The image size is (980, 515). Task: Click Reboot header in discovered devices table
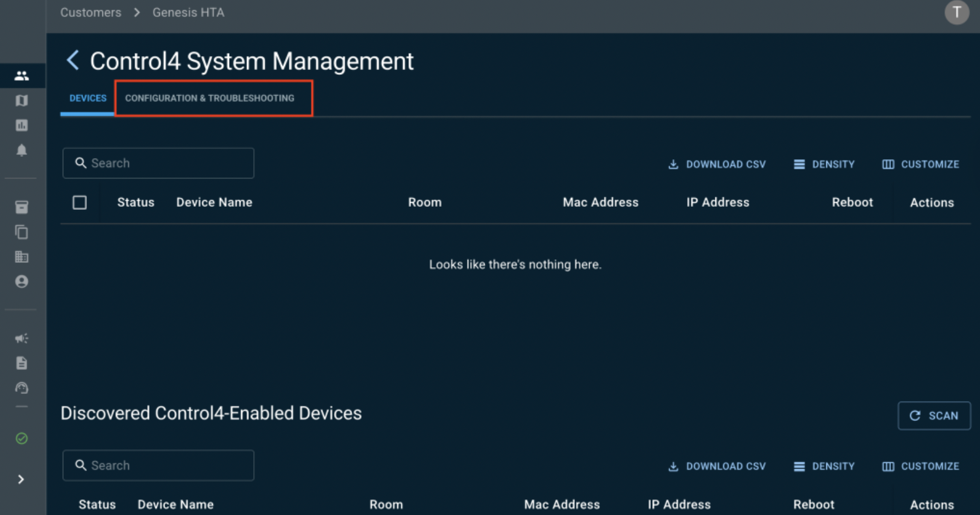coord(814,505)
